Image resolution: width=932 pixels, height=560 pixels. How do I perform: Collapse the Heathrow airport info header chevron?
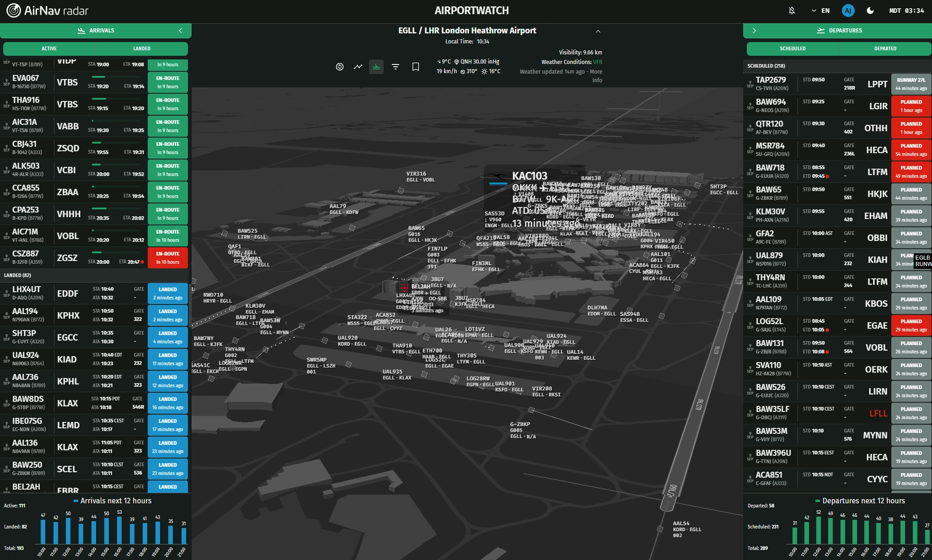point(598,31)
